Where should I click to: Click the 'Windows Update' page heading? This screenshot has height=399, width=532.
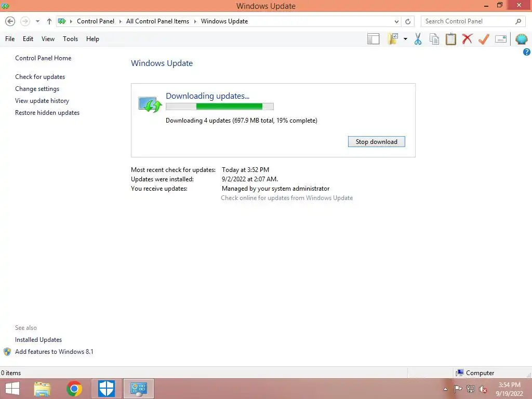[x=162, y=63]
